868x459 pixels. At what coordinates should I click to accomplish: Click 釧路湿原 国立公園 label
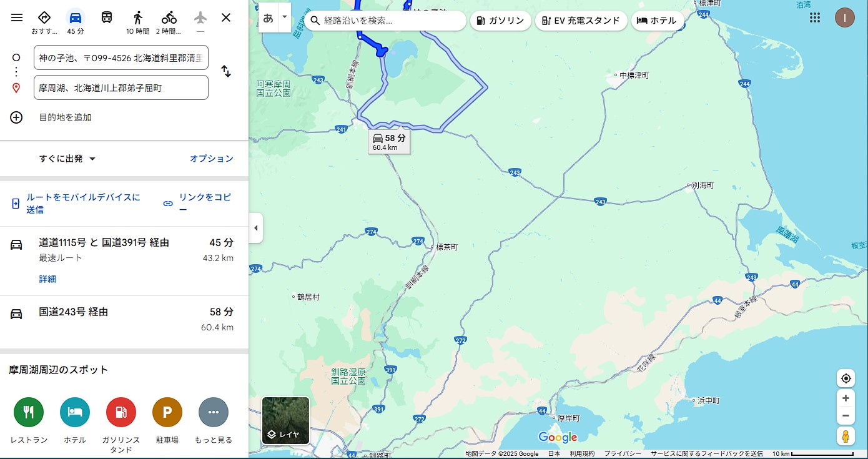pyautogui.click(x=348, y=376)
